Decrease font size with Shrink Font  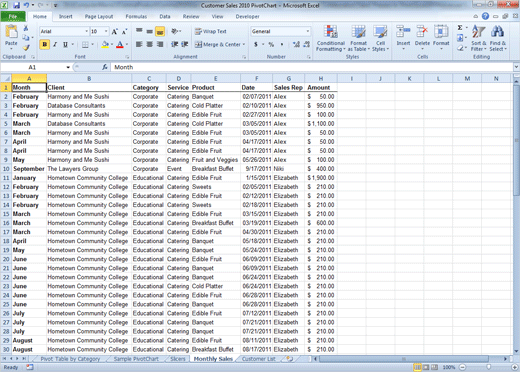pyautogui.click(x=124, y=32)
